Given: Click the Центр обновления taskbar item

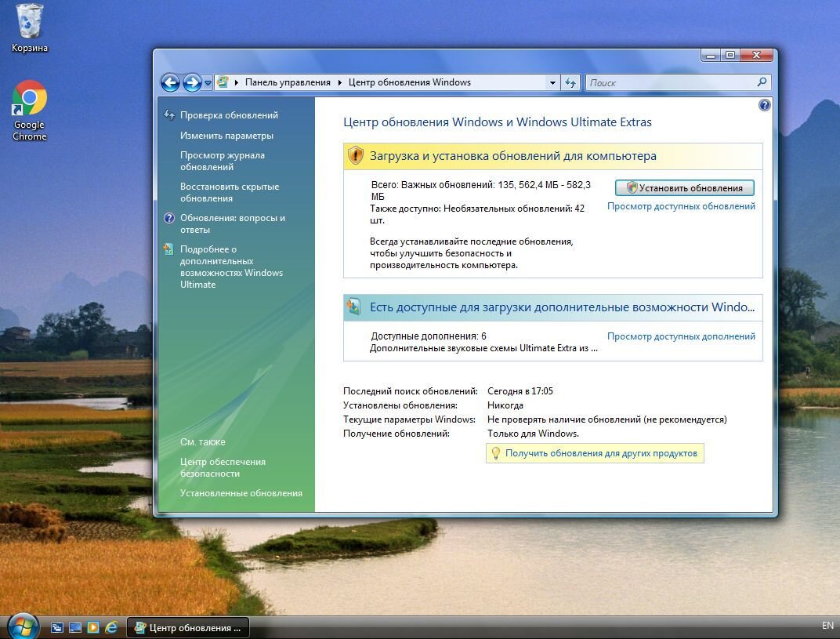Looking at the screenshot, I should pyautogui.click(x=188, y=627).
